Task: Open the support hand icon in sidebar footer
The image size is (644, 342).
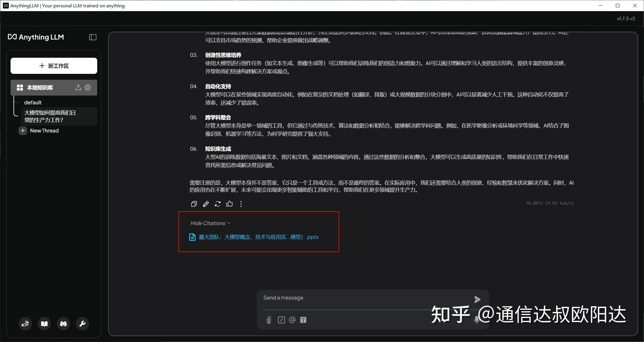Action: coord(25,324)
